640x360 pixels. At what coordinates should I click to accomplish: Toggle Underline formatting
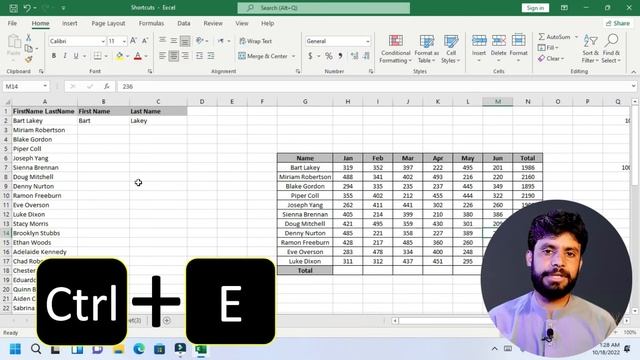point(76,56)
